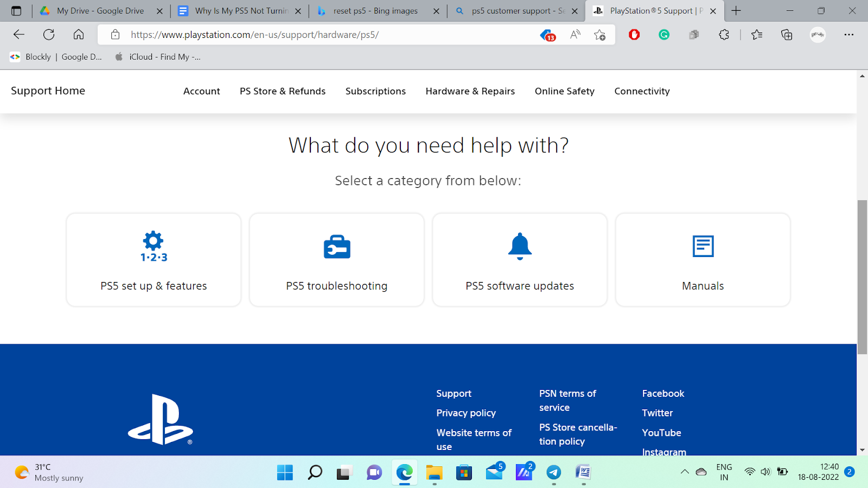The image size is (868, 488).
Task: Refresh the current page
Action: tap(49, 35)
